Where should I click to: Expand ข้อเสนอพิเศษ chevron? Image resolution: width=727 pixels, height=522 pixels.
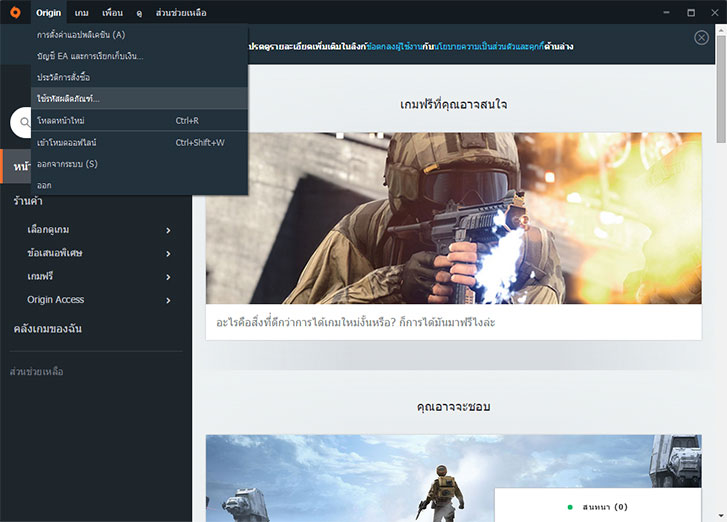coord(168,254)
